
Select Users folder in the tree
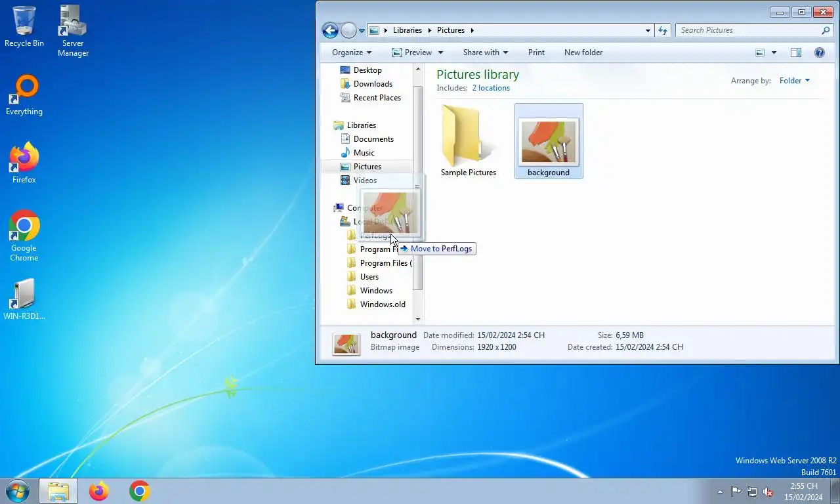point(369,277)
